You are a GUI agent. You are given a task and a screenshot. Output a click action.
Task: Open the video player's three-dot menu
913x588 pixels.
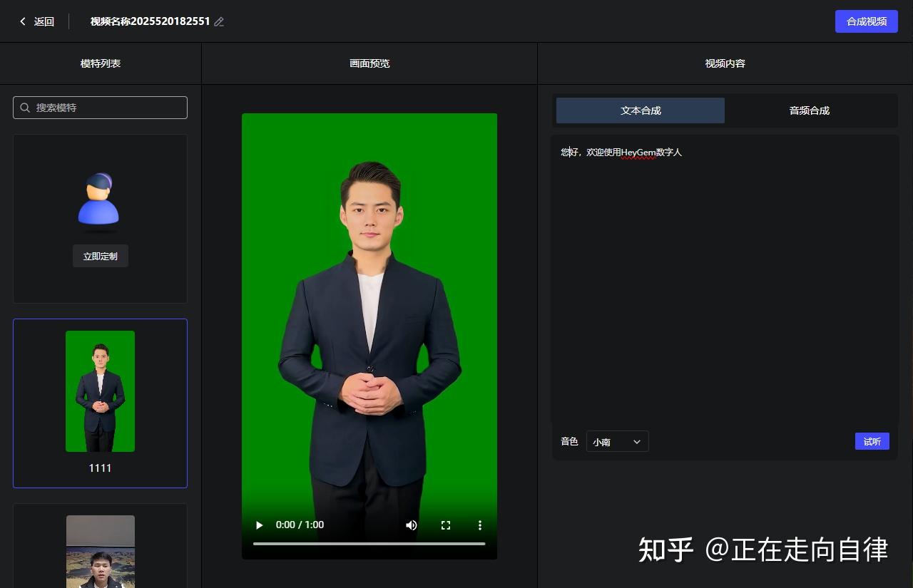tap(479, 525)
